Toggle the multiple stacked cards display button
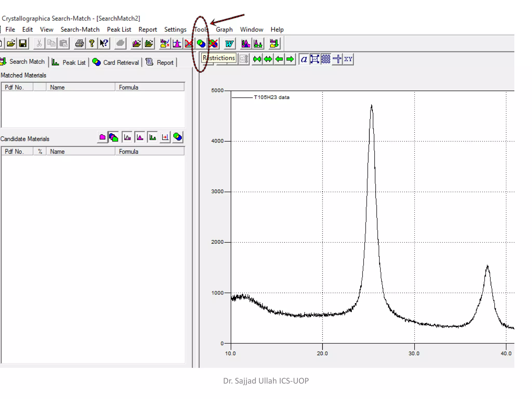The width and height of the screenshot is (532, 399). coord(114,137)
